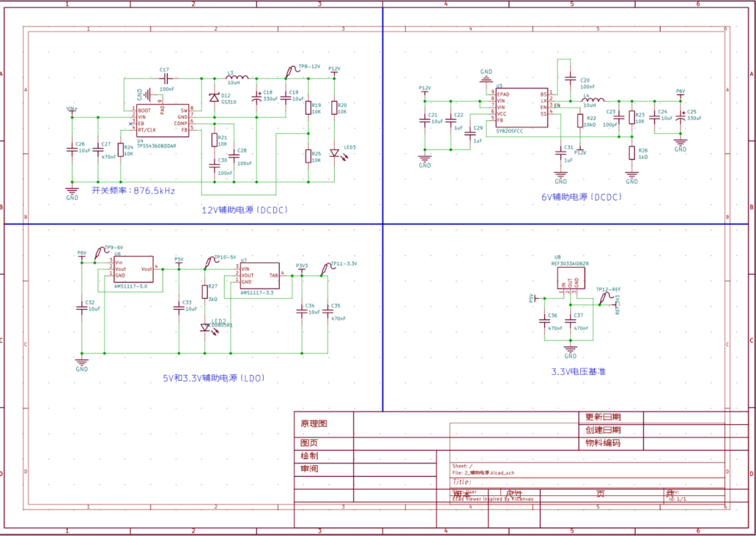Select inductor L4 symbol

592,100
